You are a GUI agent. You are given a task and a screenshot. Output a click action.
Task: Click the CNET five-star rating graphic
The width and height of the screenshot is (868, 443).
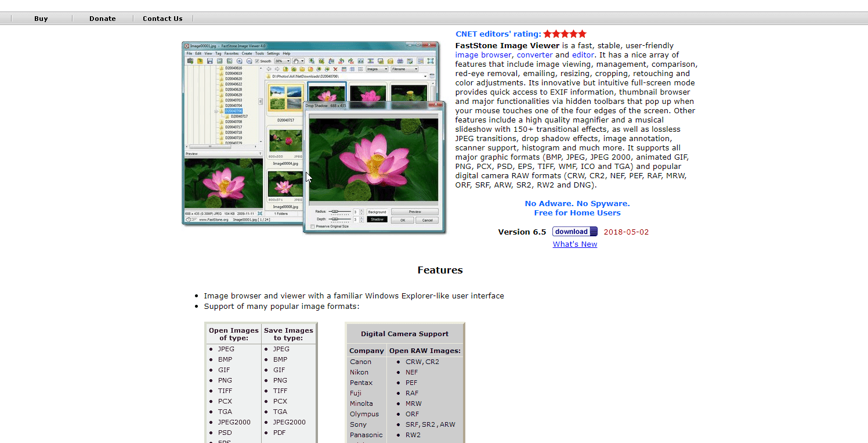pos(565,34)
